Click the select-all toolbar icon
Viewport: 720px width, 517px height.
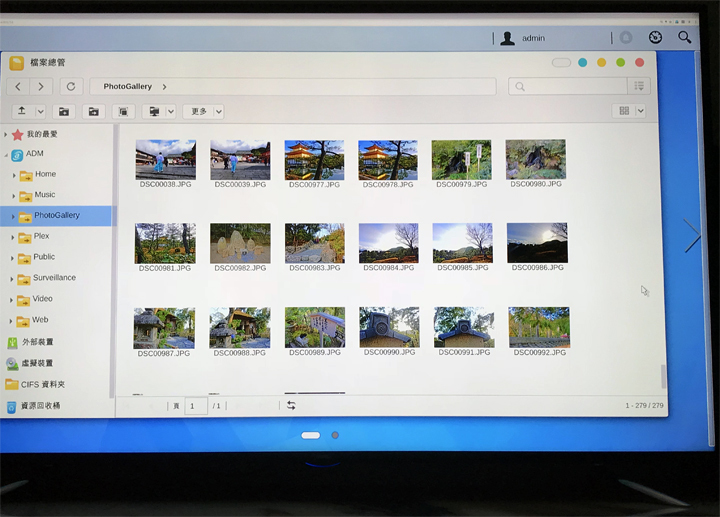123,112
